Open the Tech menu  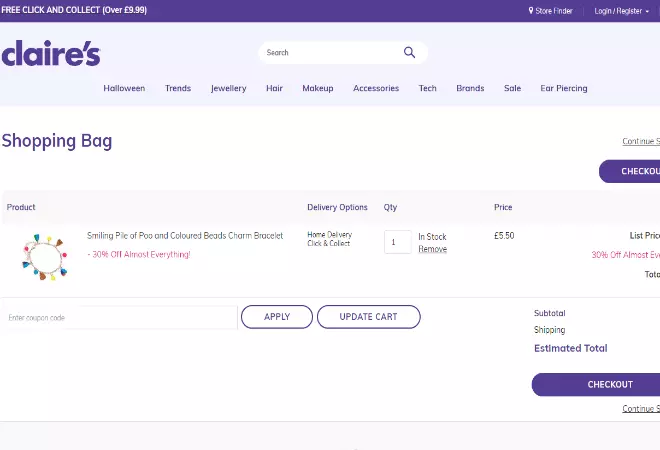[x=427, y=88]
